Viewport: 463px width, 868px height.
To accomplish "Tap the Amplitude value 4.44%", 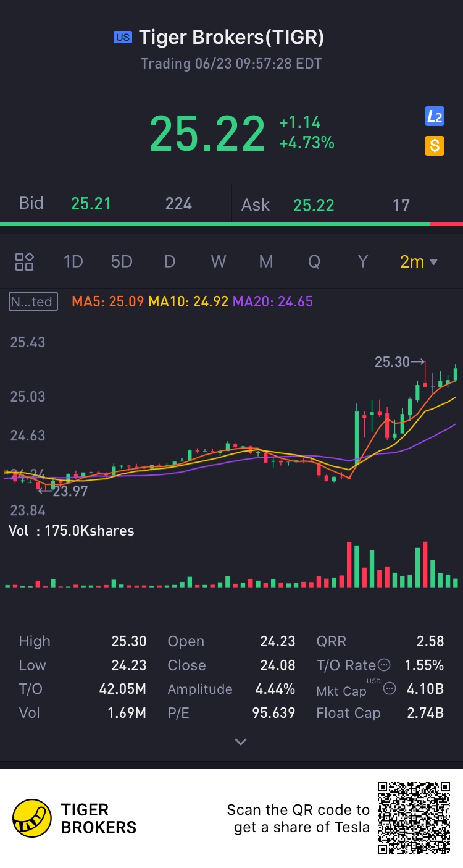I will pyautogui.click(x=275, y=689).
